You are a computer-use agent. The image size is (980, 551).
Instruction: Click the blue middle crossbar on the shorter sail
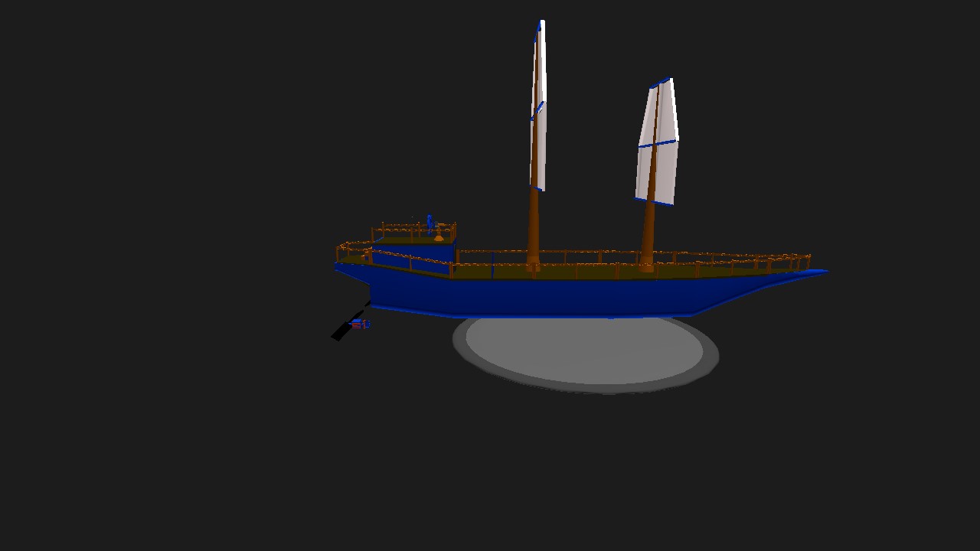click(658, 143)
